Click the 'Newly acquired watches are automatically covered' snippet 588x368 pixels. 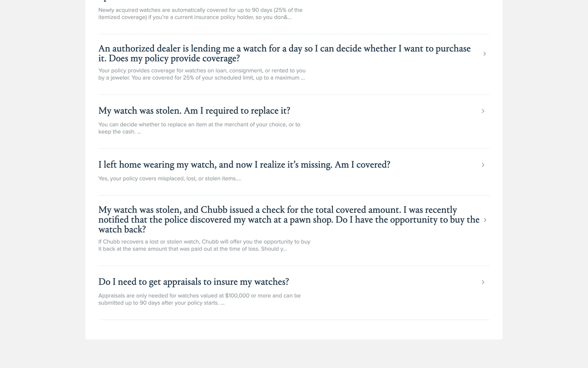(200, 13)
